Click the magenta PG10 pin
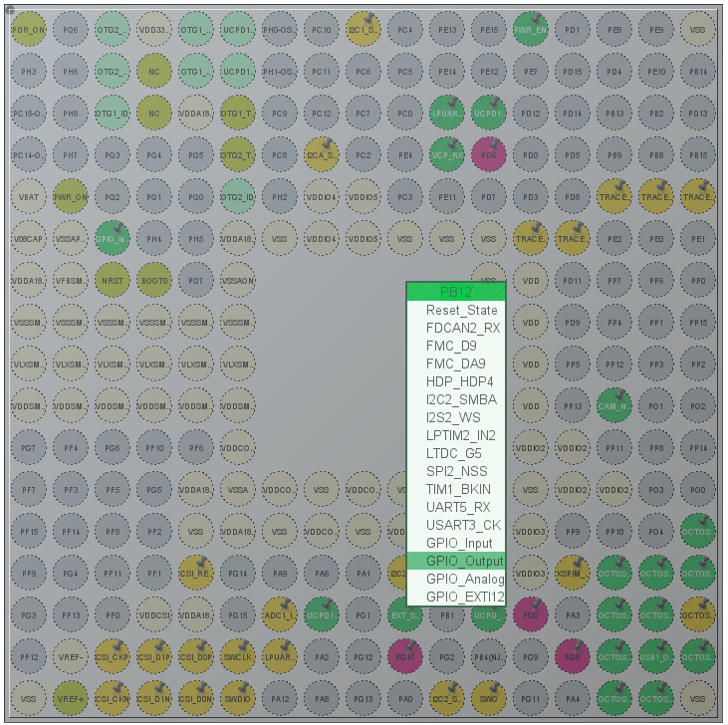Image resolution: width=728 pixels, height=725 pixels. [x=405, y=656]
